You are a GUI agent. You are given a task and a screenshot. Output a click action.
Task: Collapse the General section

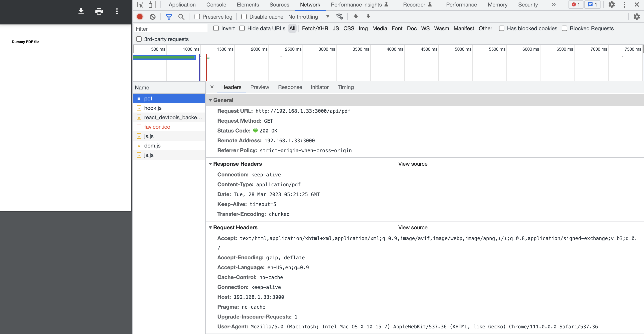210,100
